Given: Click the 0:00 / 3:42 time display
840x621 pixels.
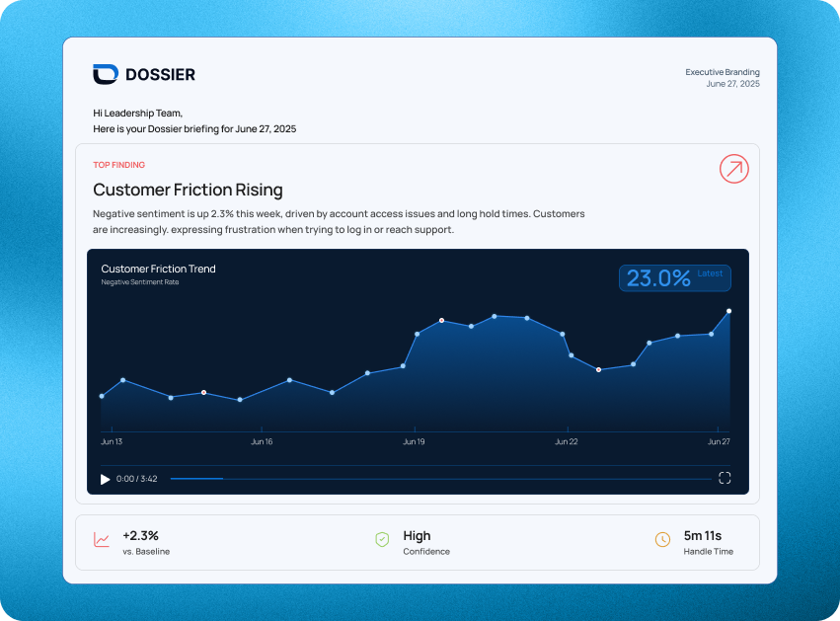Looking at the screenshot, I should coord(136,479).
